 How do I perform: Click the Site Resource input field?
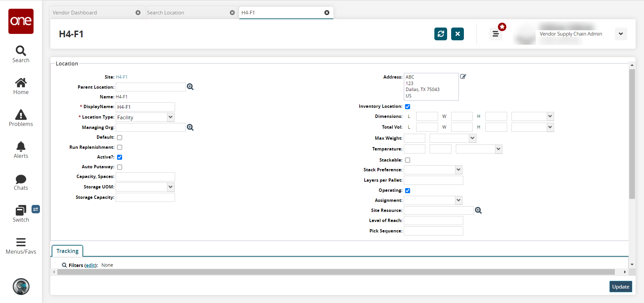click(x=439, y=210)
